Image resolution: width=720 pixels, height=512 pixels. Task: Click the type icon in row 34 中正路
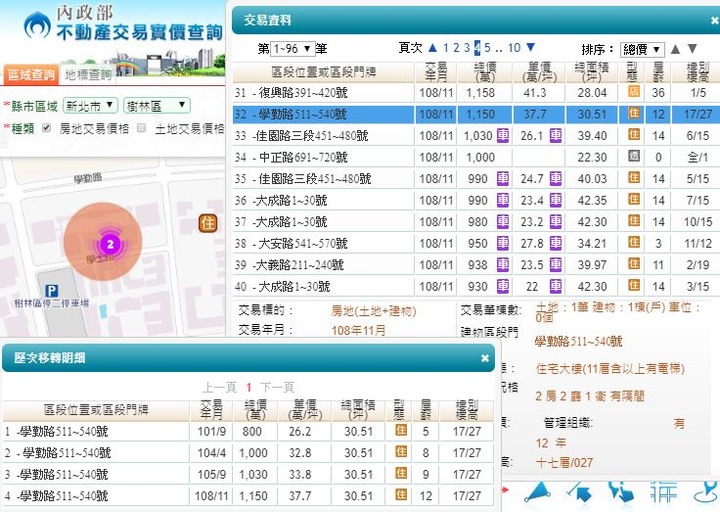point(634,156)
